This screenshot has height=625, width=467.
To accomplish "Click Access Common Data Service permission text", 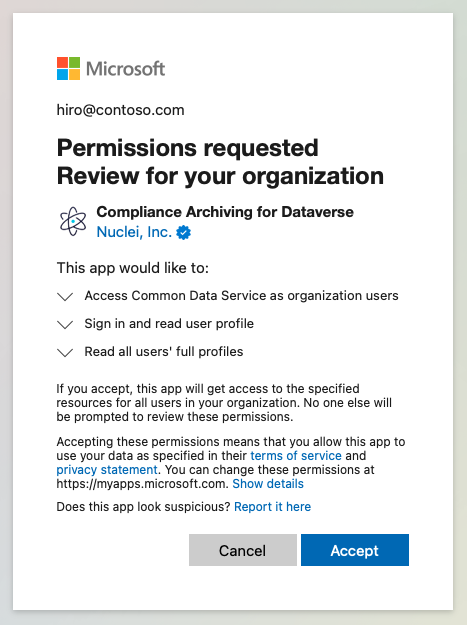I will 241,296.
